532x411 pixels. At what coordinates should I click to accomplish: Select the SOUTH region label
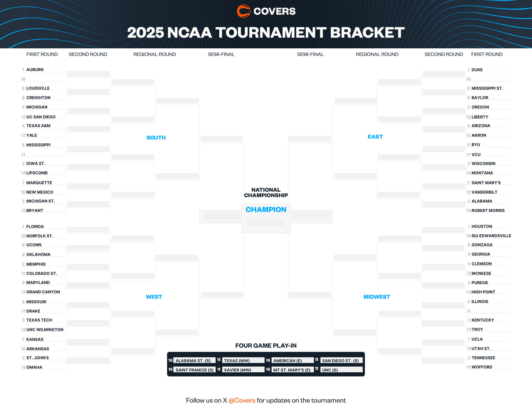tap(156, 138)
